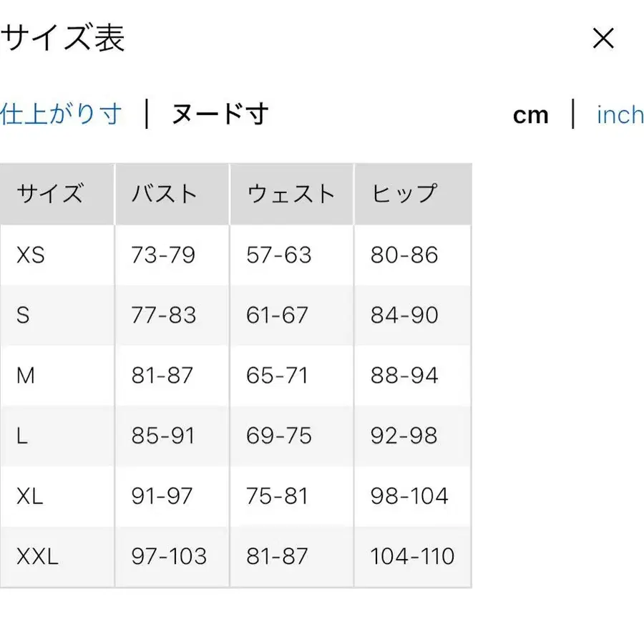Click the 104-110 hip value for XXL
This screenshot has height=644, width=644.
tap(411, 556)
